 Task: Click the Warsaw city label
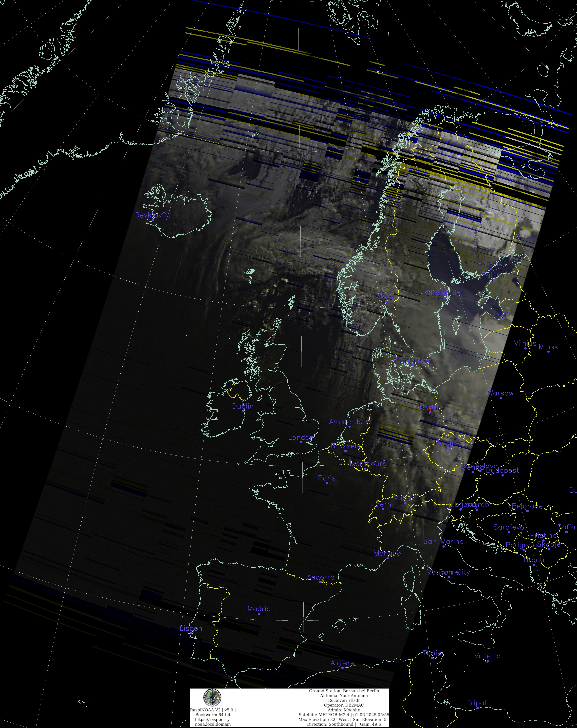500,393
